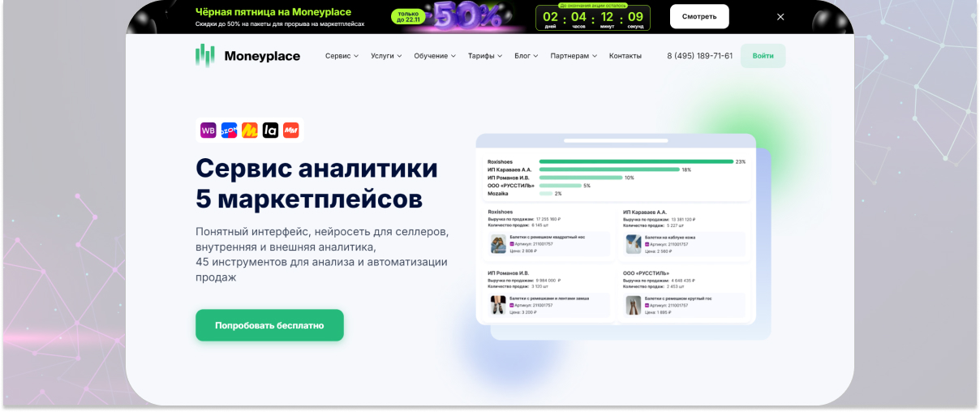The height and width of the screenshot is (412, 980).
Task: Go to the Контакты page
Action: (625, 56)
